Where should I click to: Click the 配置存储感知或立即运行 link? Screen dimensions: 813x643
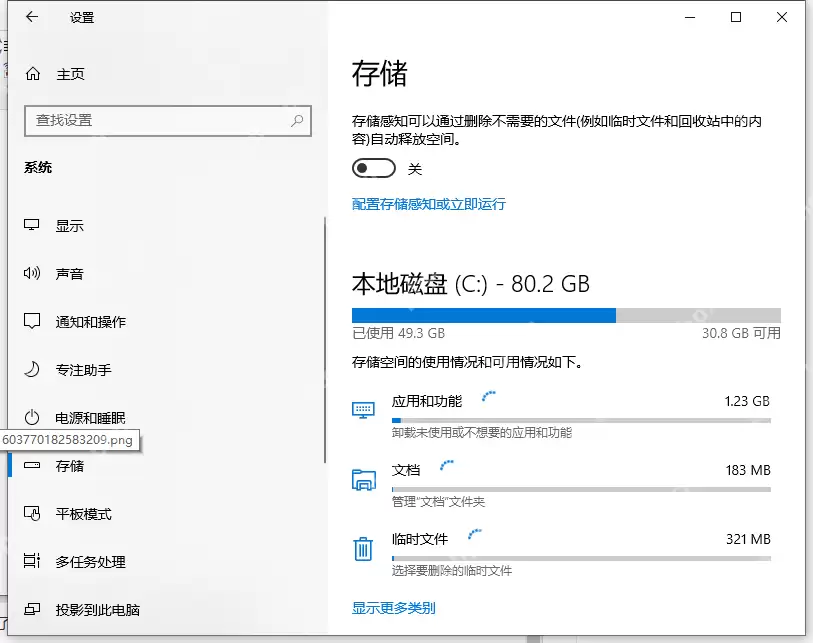[428, 204]
